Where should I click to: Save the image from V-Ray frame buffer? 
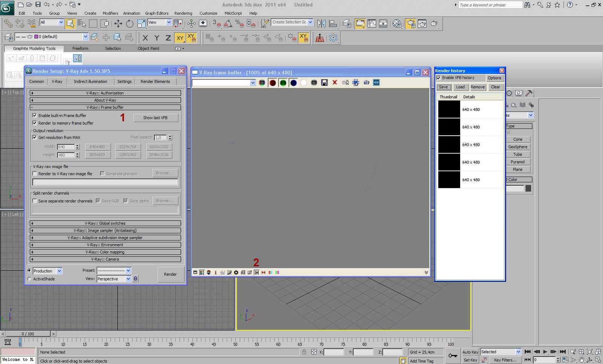point(324,83)
